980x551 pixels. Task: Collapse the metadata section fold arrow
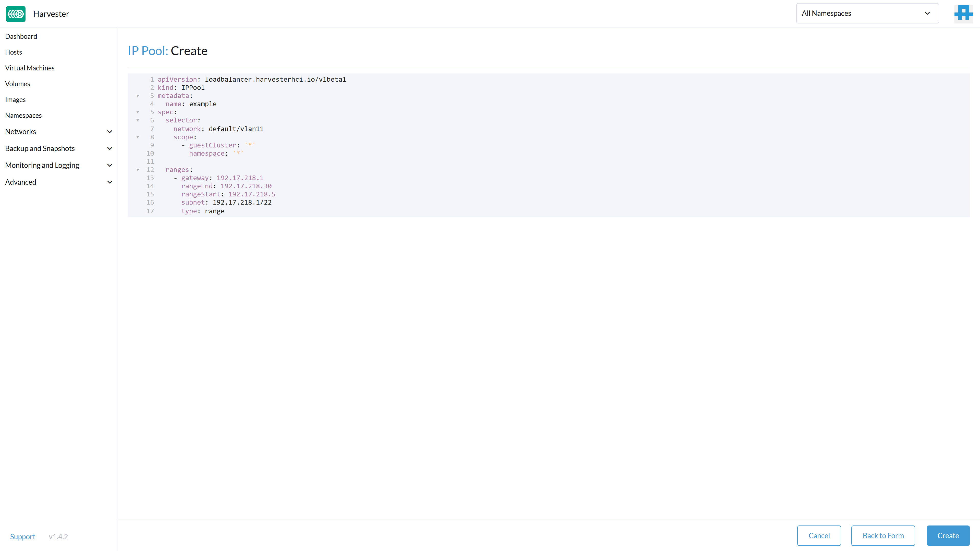point(138,96)
